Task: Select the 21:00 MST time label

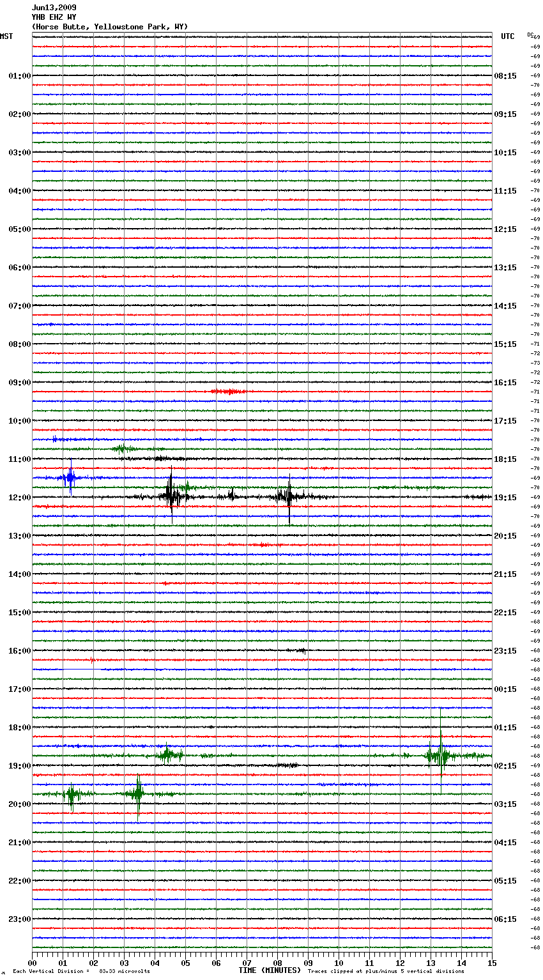Action: click(20, 843)
